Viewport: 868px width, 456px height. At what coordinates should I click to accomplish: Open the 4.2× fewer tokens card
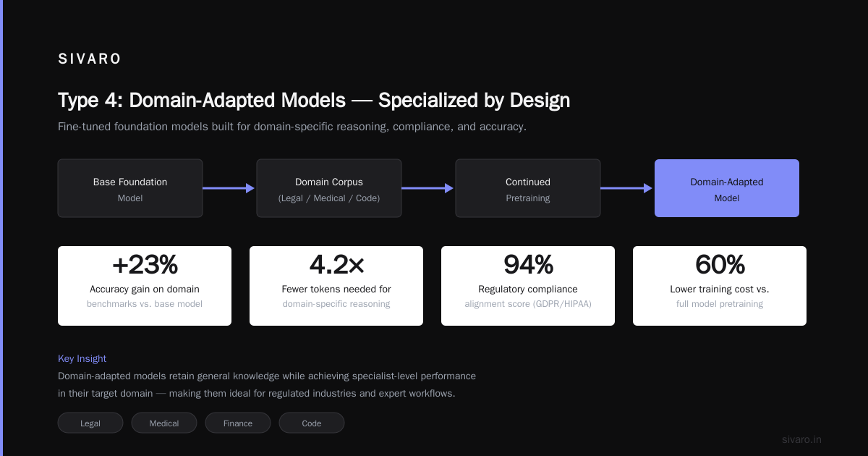336,286
